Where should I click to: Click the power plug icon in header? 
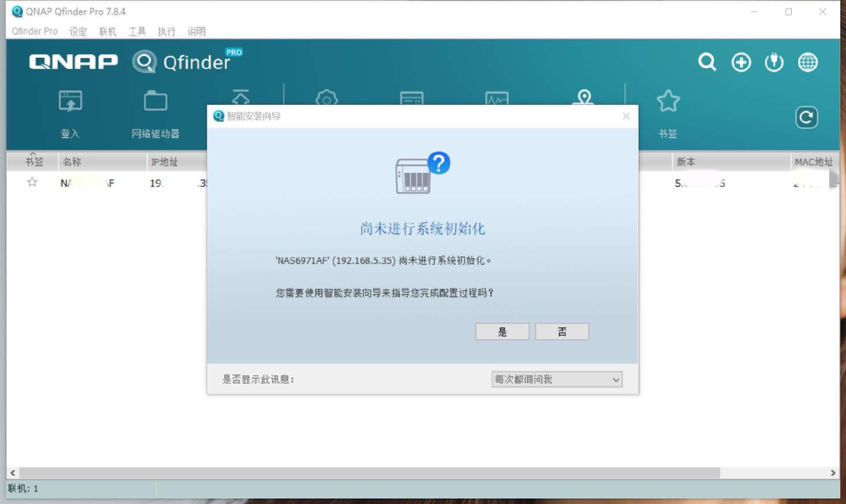click(774, 62)
